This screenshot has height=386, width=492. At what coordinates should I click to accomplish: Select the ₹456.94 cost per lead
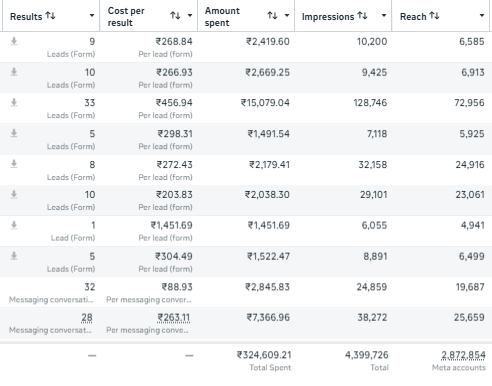[x=174, y=103]
